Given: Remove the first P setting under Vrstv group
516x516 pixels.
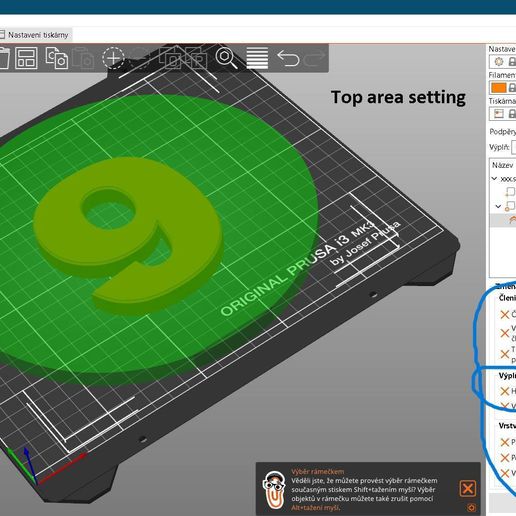Looking at the screenshot, I should click(x=505, y=442).
